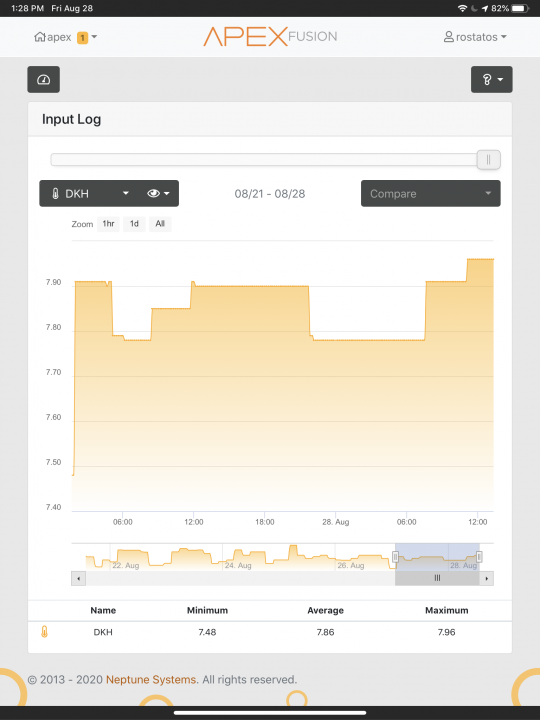This screenshot has height=720, width=540.
Task: Expand the rostatos account menu arrow
Action: (x=504, y=37)
